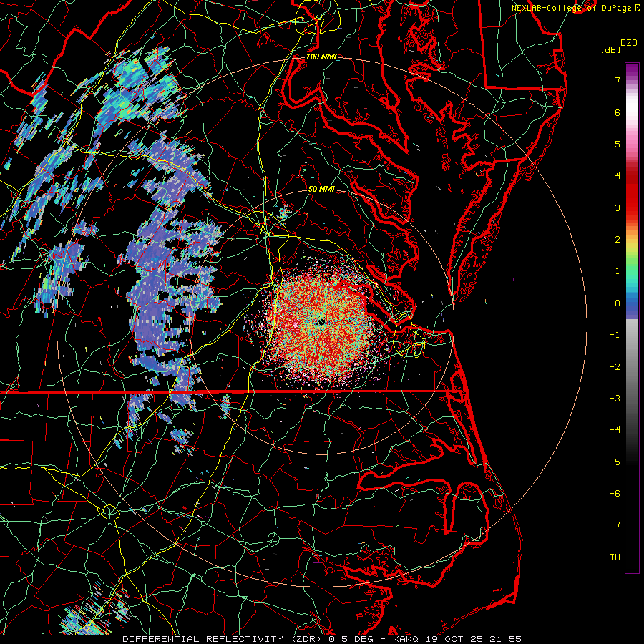Click the 0 dB scale value
Screen dimensions: 644x644
(x=618, y=303)
